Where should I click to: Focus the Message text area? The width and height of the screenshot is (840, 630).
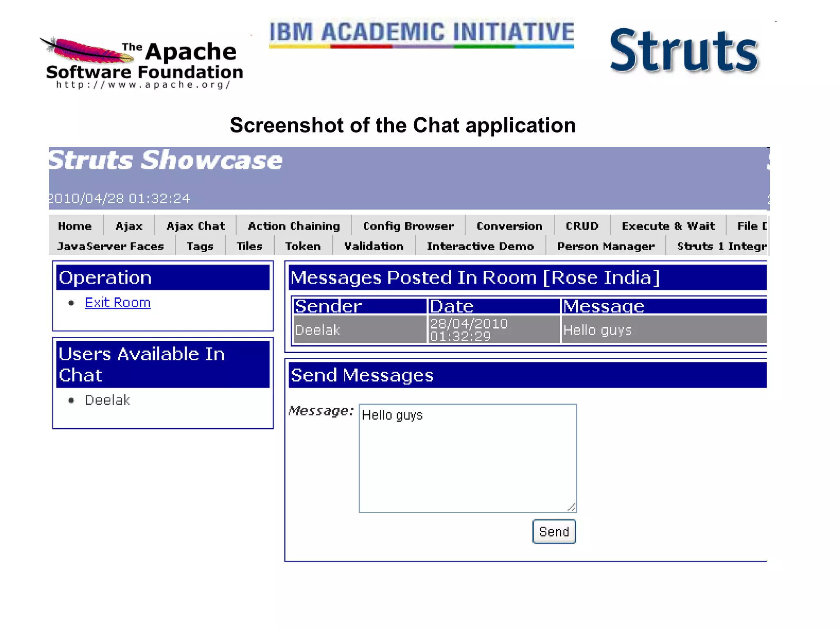click(468, 458)
